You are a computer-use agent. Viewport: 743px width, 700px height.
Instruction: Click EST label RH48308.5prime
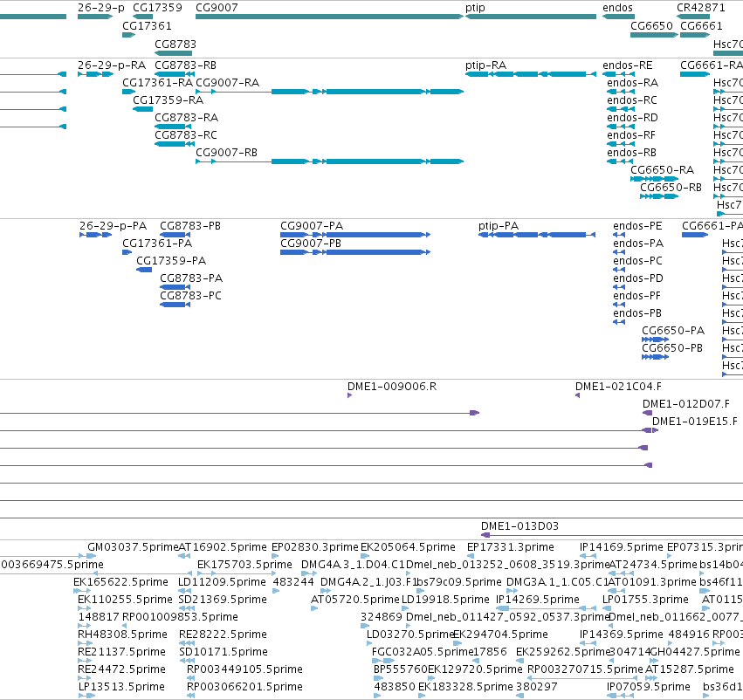(x=123, y=635)
